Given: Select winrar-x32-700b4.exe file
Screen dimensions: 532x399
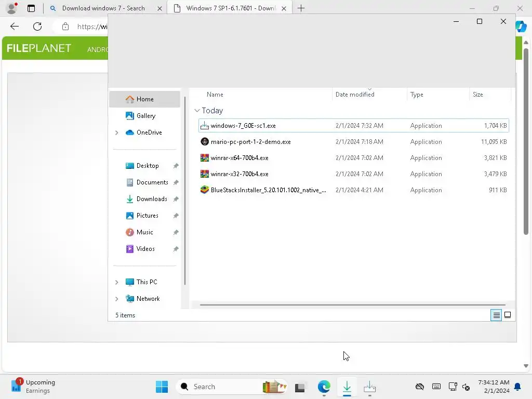Looking at the screenshot, I should coord(353,174).
